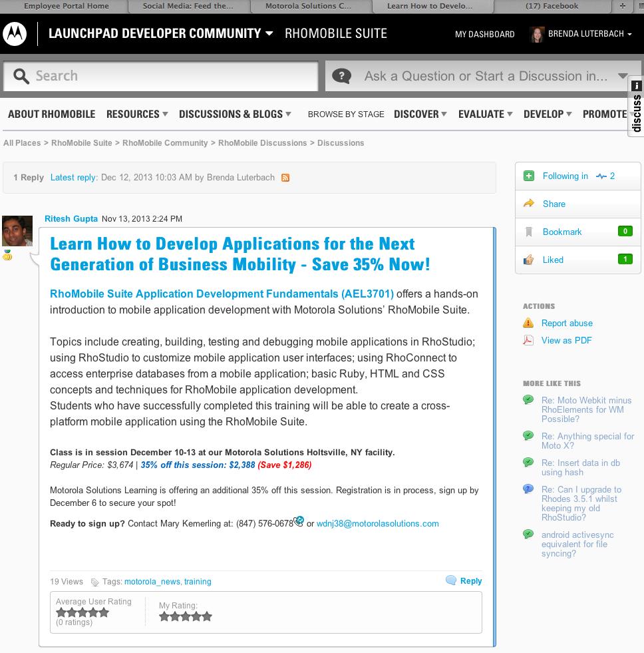Rate three stars under My Rating
Screen dimensions: 644x653
tap(186, 616)
